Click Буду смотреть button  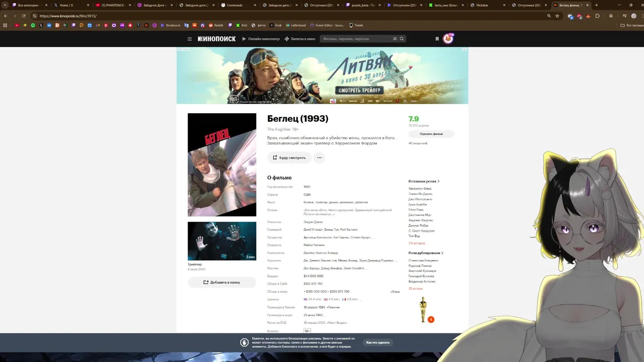pyautogui.click(x=289, y=157)
